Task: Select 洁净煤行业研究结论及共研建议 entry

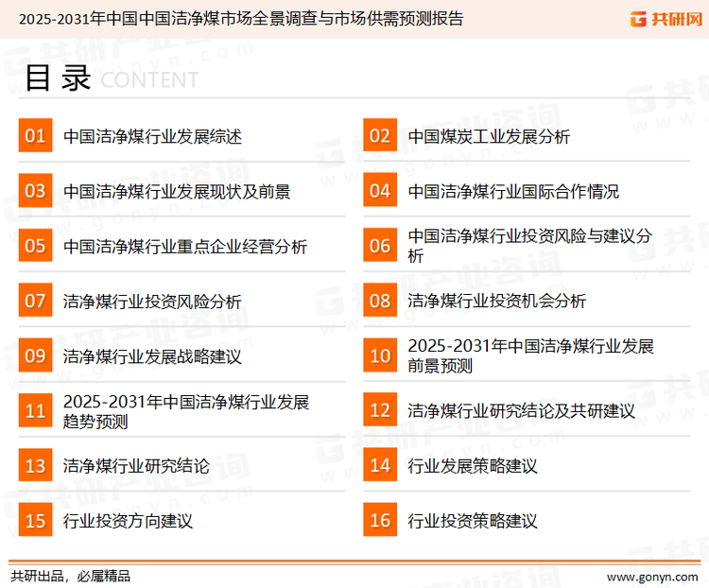Action: (x=521, y=411)
